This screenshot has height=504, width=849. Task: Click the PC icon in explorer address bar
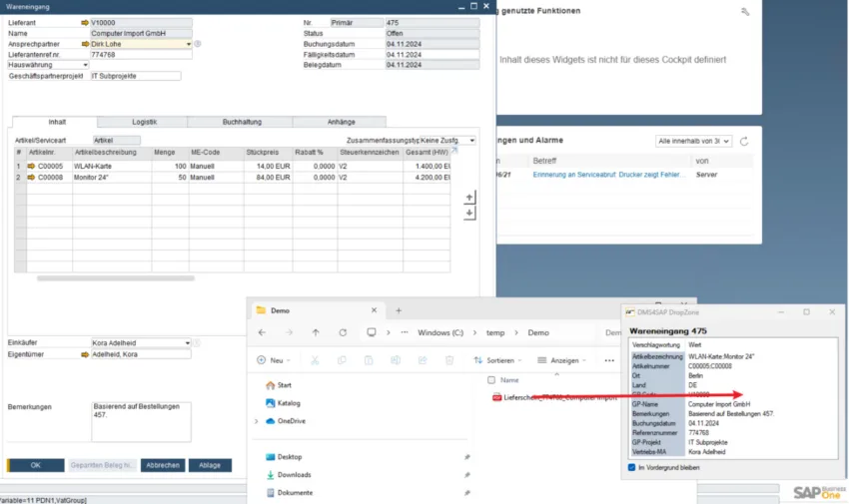point(371,332)
